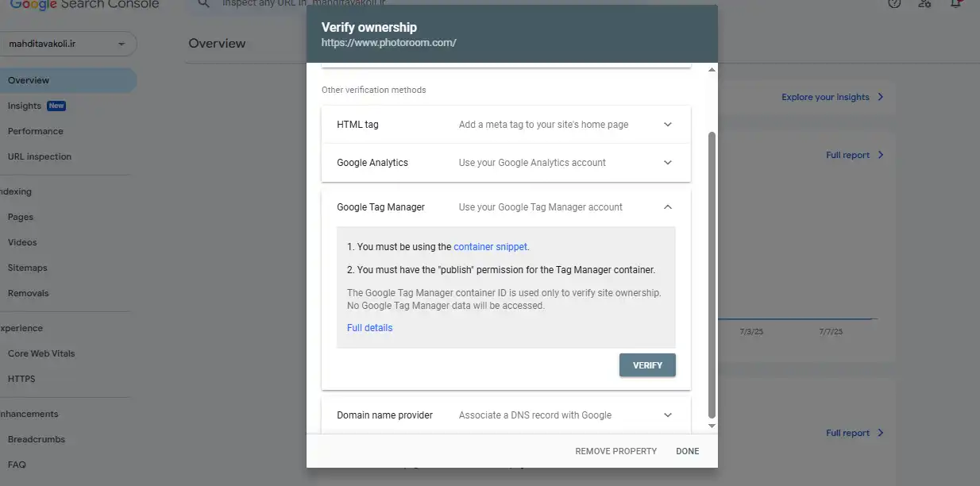
Task: Click the VERIFY button
Action: [647, 365]
